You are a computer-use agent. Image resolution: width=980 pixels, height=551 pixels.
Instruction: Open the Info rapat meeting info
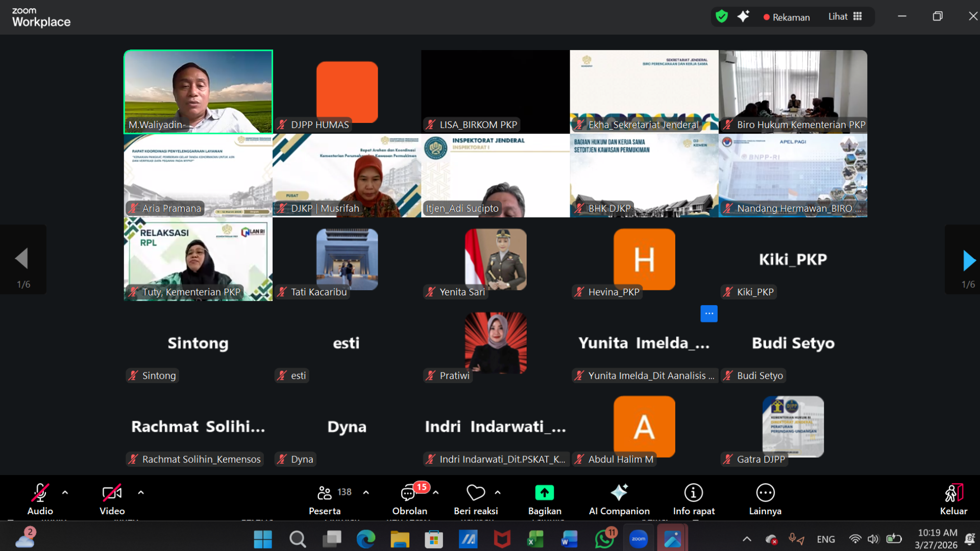[693, 493]
